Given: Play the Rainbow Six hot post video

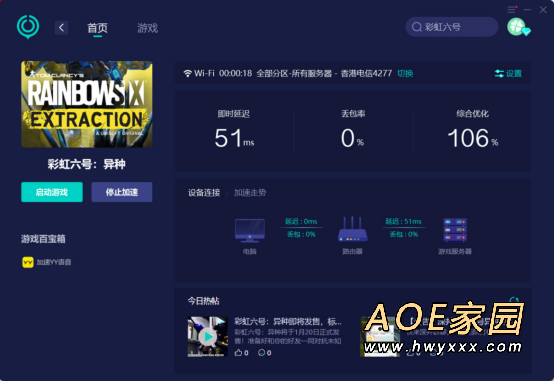Looking at the screenshot, I should point(208,337).
